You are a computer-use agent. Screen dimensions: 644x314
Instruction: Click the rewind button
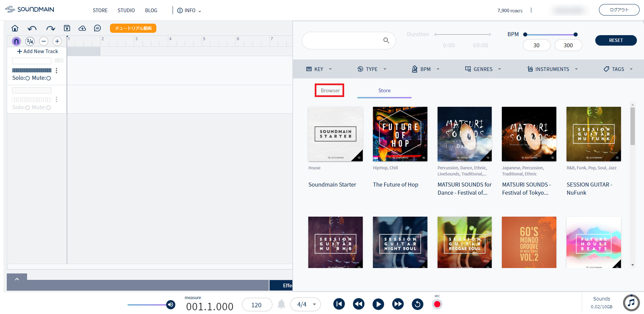click(359, 304)
